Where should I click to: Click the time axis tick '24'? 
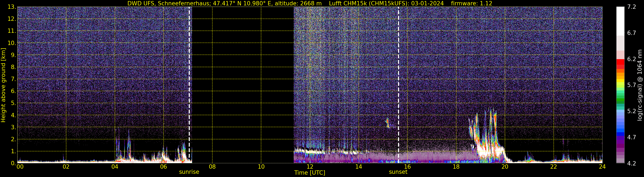pos(602,167)
